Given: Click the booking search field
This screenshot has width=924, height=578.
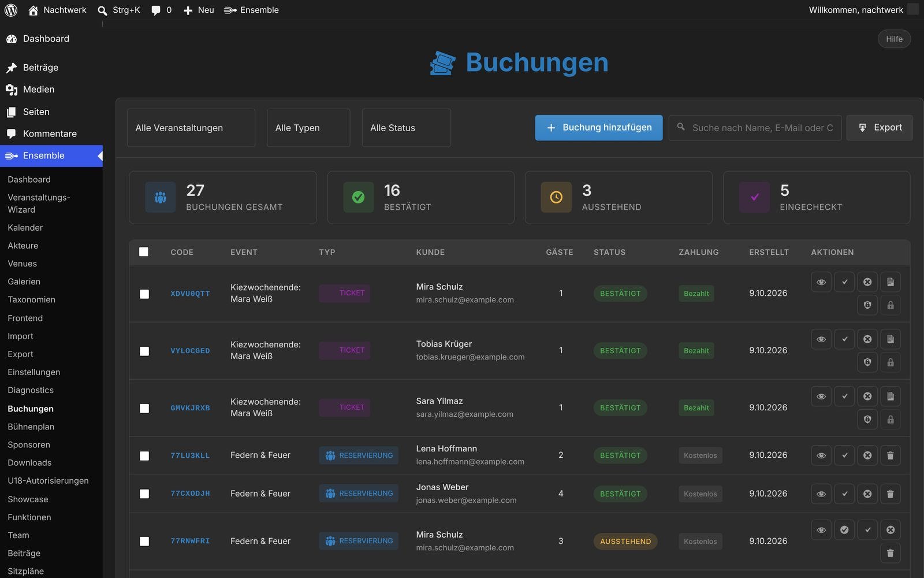Looking at the screenshot, I should point(755,128).
